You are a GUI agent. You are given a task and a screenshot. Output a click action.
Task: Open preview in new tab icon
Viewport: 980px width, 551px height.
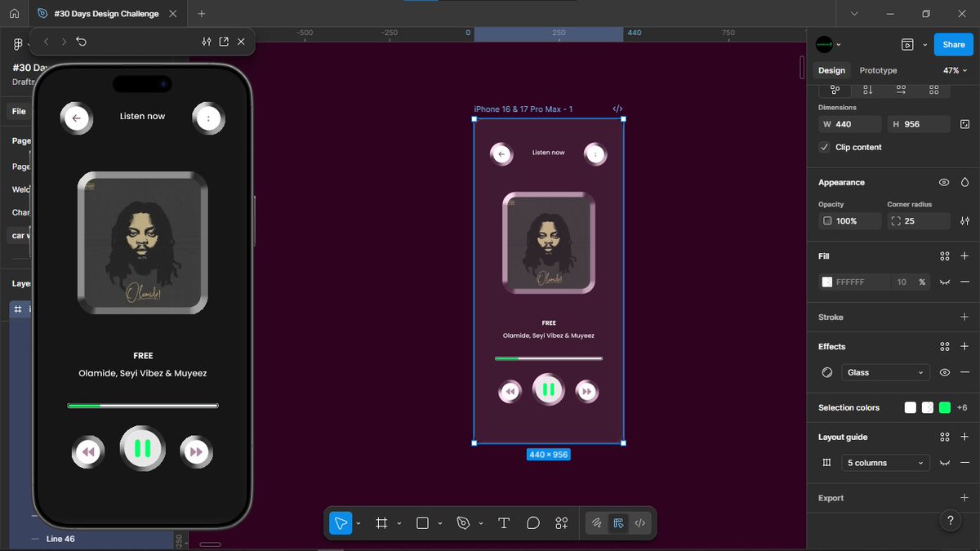[224, 42]
